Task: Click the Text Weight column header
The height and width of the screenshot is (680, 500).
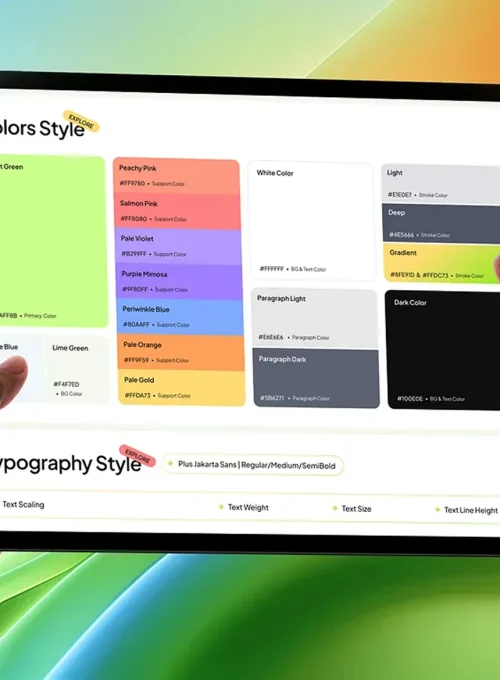Action: 248,507
